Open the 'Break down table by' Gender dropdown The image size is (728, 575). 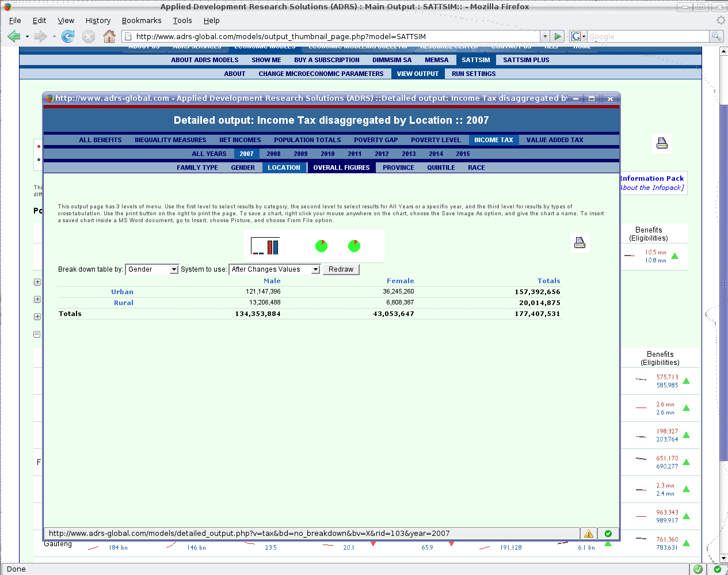pyautogui.click(x=152, y=269)
